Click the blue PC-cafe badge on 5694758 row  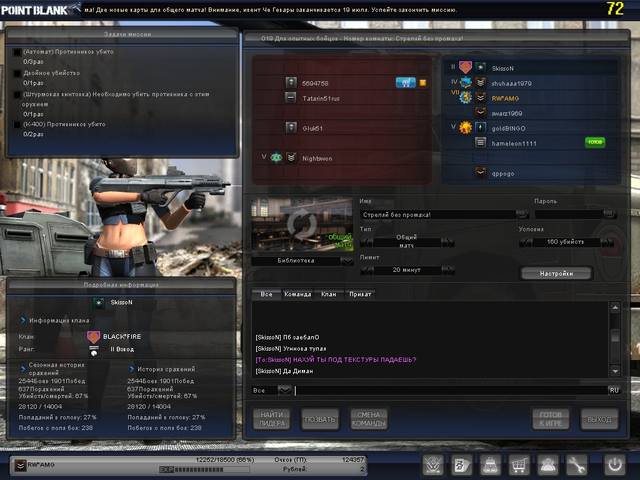click(x=406, y=83)
